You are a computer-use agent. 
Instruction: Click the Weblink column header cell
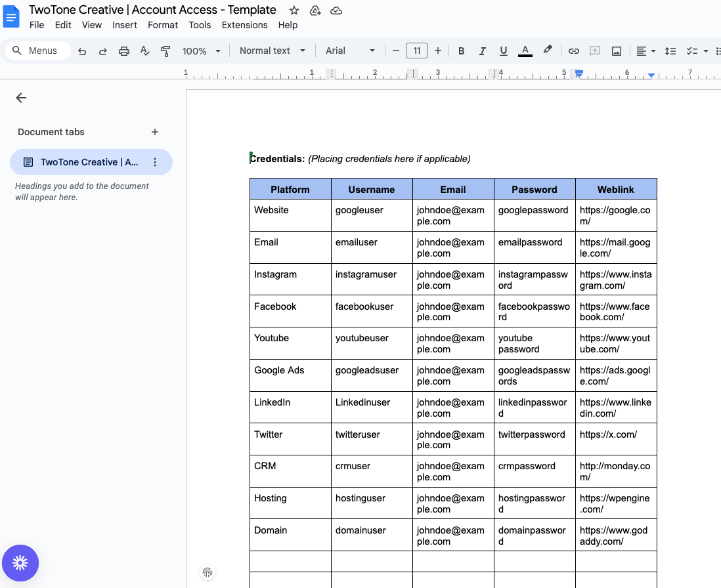pos(616,189)
